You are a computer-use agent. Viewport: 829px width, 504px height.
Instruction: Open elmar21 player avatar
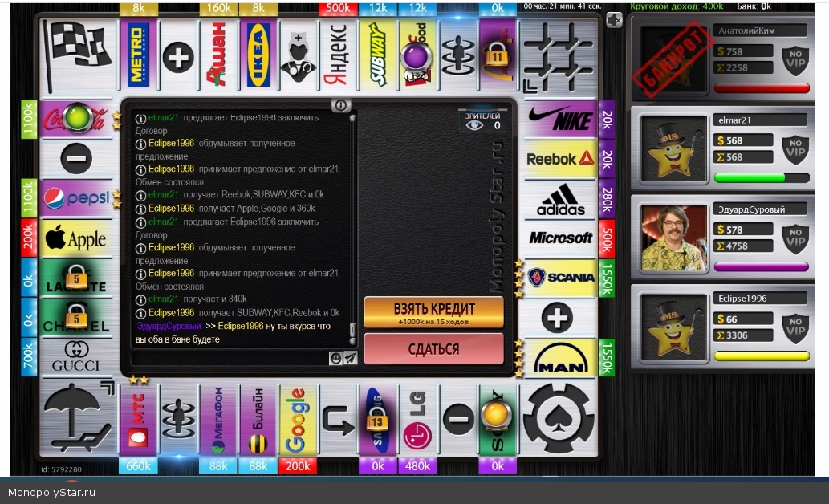[673, 148]
